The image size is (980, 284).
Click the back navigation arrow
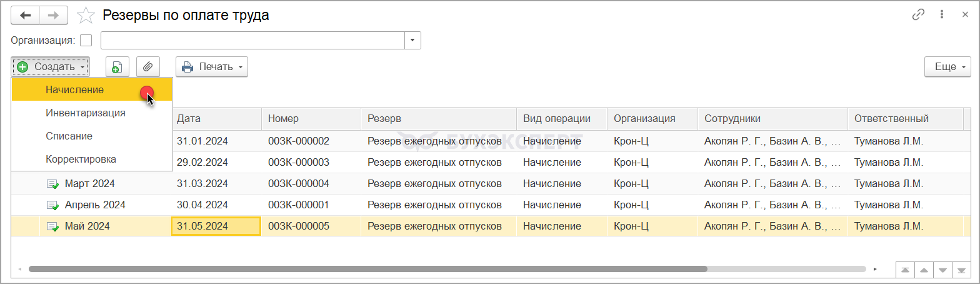click(x=26, y=16)
